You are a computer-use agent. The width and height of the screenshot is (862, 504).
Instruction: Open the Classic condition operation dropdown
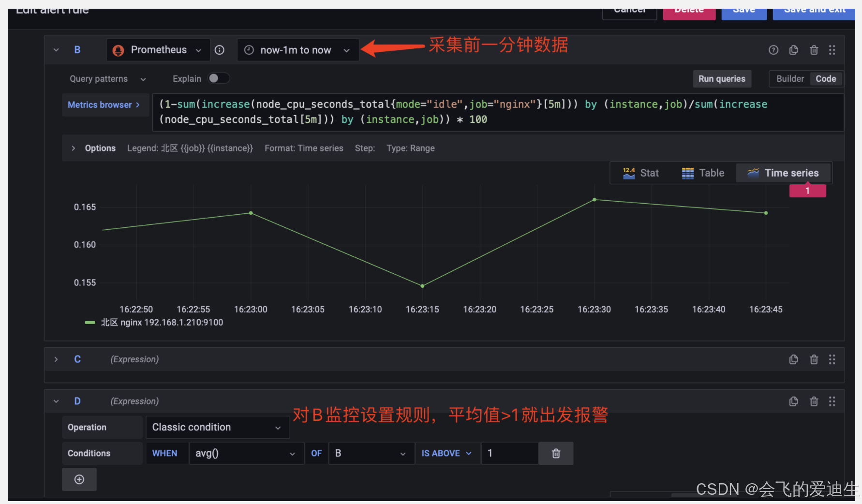[x=218, y=427]
